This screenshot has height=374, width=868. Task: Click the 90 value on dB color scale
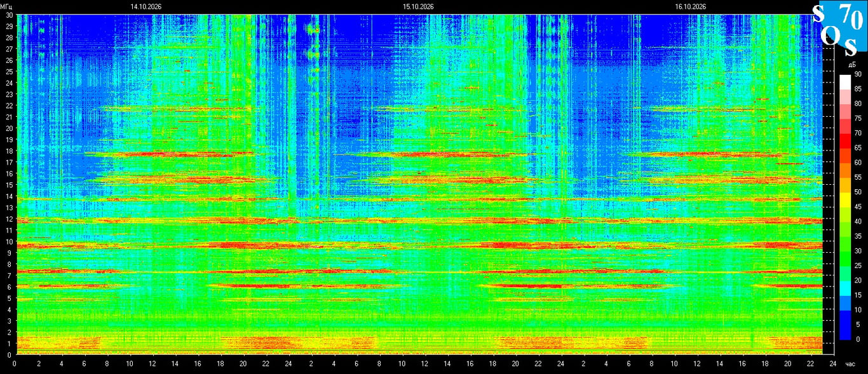tap(858, 74)
